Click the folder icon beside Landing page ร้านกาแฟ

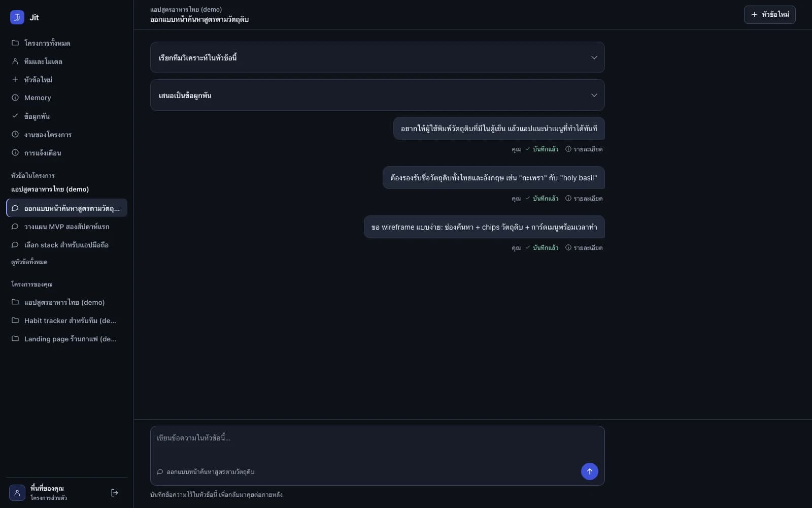(x=15, y=339)
